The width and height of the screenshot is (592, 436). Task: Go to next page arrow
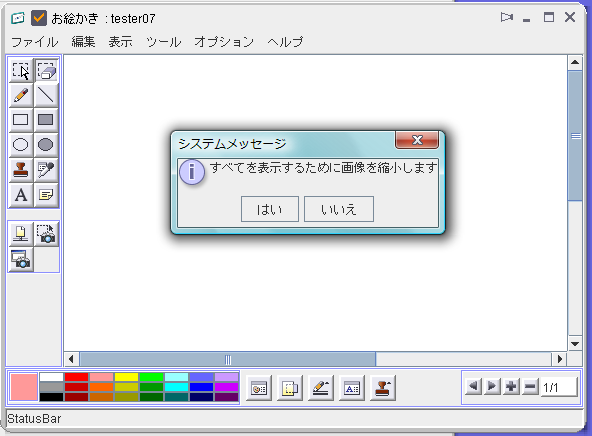pos(492,387)
